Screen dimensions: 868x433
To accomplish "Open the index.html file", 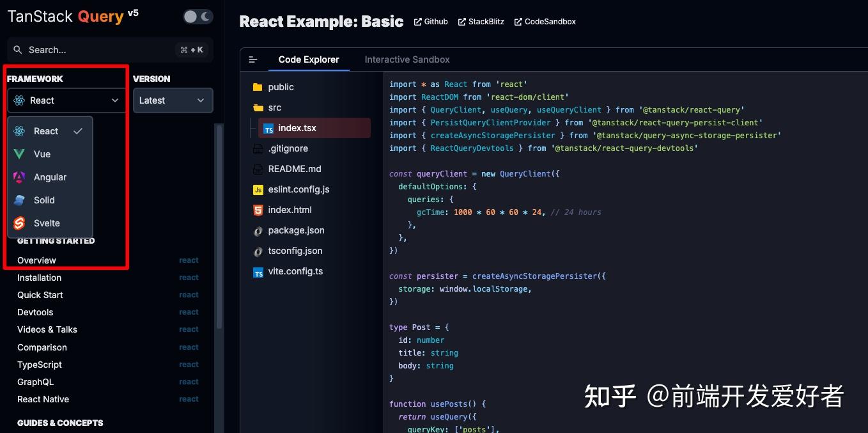I will click(290, 210).
